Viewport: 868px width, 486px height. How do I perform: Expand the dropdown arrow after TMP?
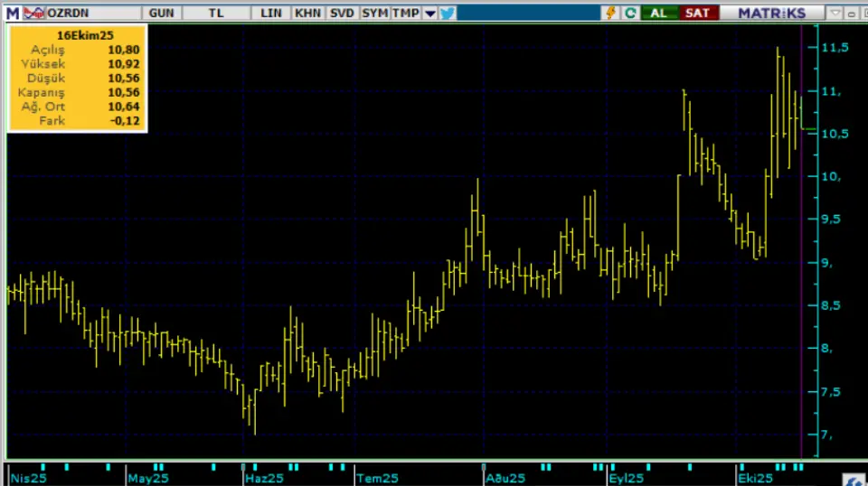pyautogui.click(x=429, y=13)
